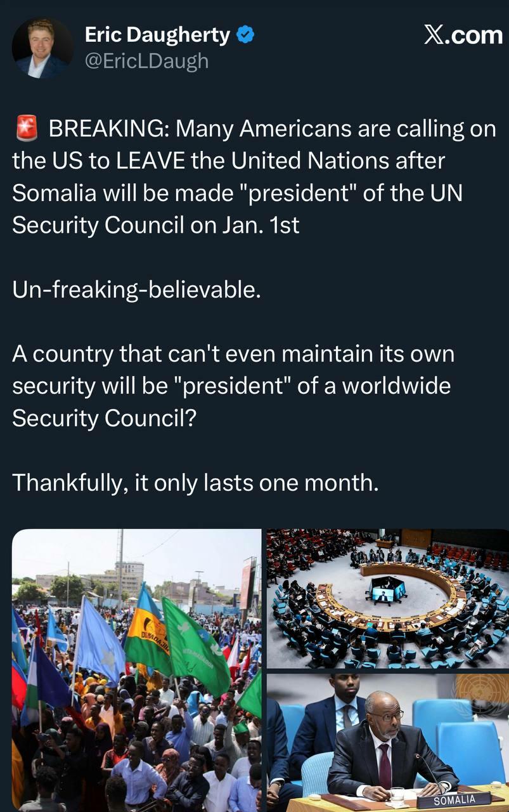Open the @EricLDaugh handle link
Screen dimensions: 509x812
point(146,61)
